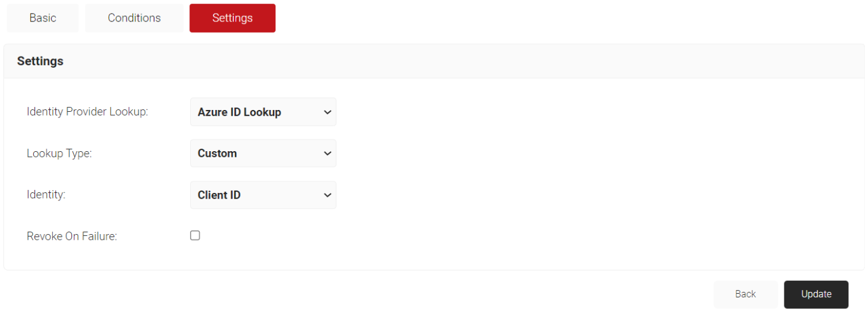The height and width of the screenshot is (314, 868).
Task: Open the Lookup Type dropdown
Action: [263, 154]
